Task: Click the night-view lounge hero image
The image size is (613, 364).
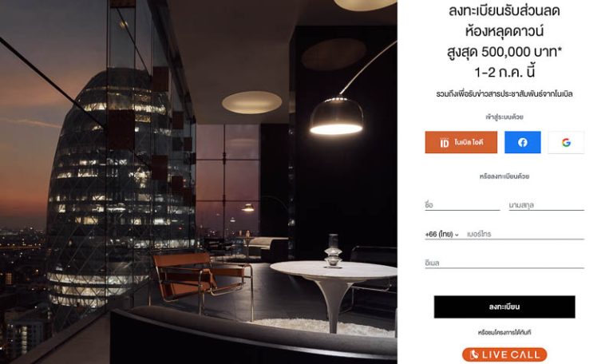Action: (x=199, y=182)
